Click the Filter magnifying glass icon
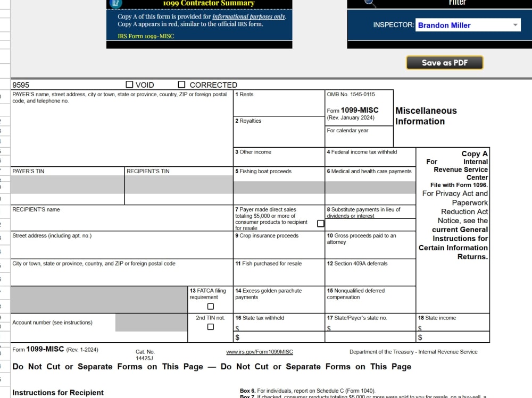The height and width of the screenshot is (398, 532). [370, 3]
